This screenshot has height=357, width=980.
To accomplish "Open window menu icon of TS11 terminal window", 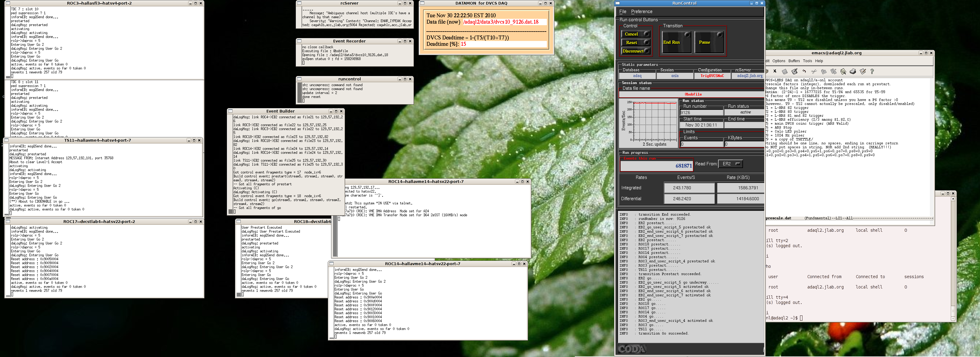I will click(6, 140).
